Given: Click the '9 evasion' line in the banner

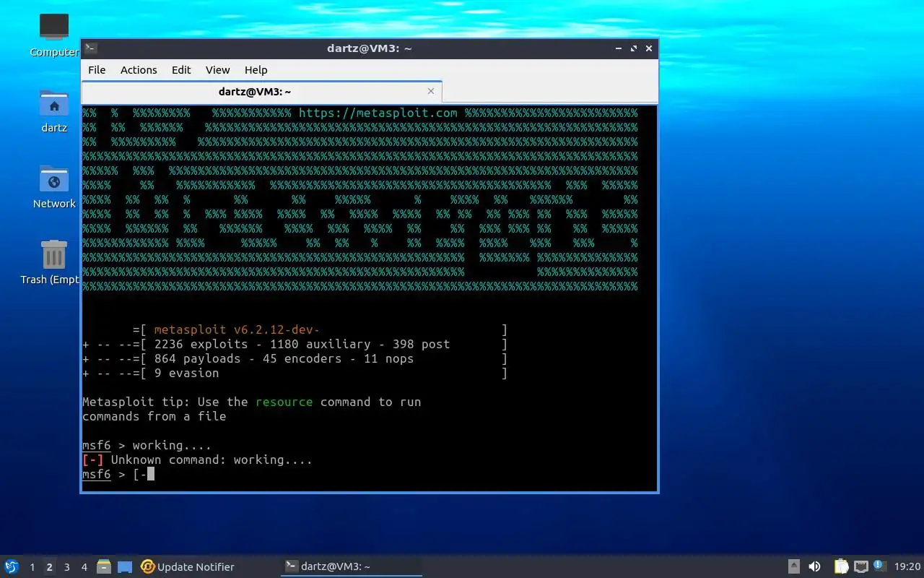Looking at the screenshot, I should (x=186, y=374).
